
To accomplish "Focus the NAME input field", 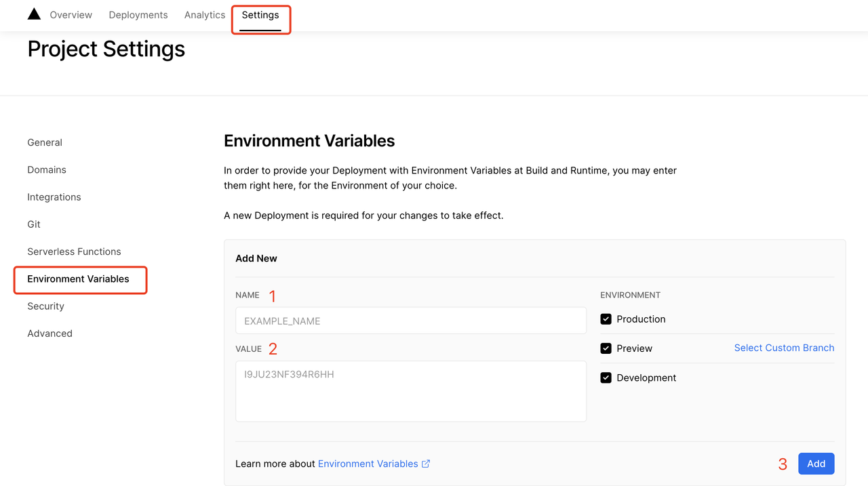I will point(410,321).
